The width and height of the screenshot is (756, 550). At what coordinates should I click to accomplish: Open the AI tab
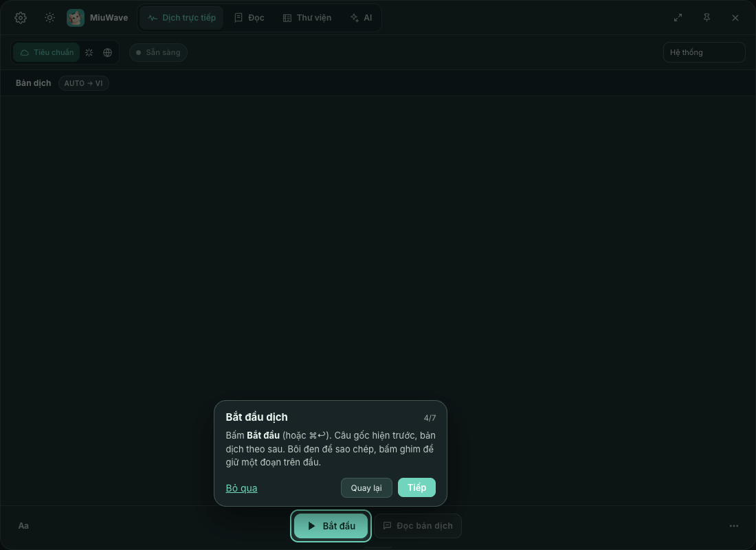pos(361,18)
